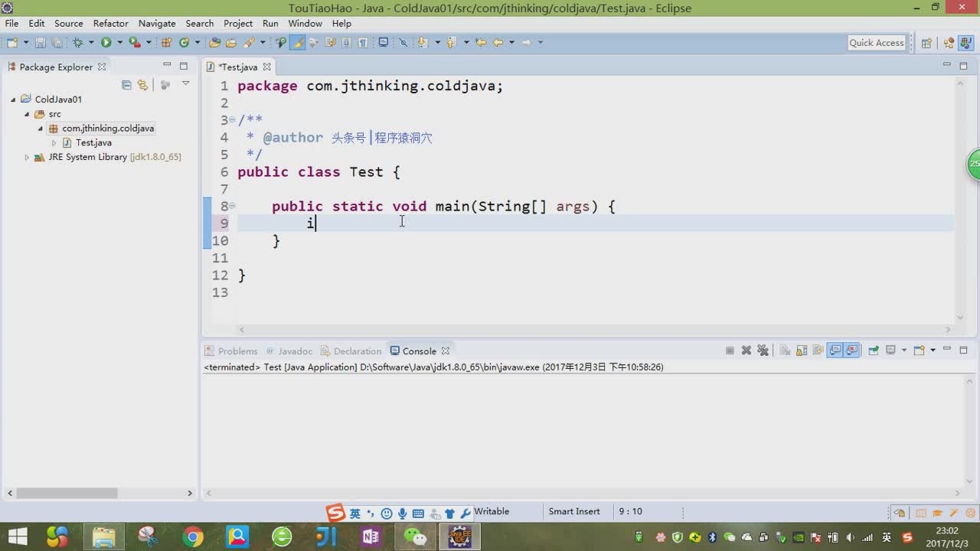The image size is (980, 551).
Task: Collapse the ColdJava01 project node
Action: tap(14, 99)
